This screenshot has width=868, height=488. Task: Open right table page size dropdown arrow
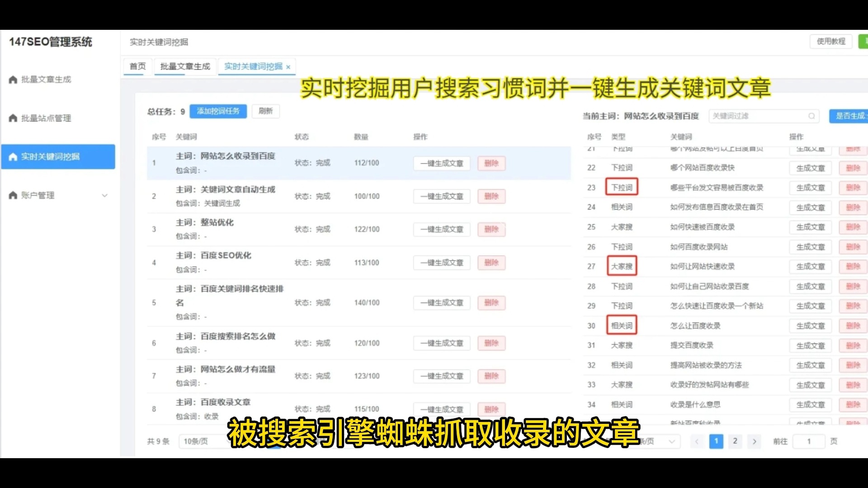672,441
